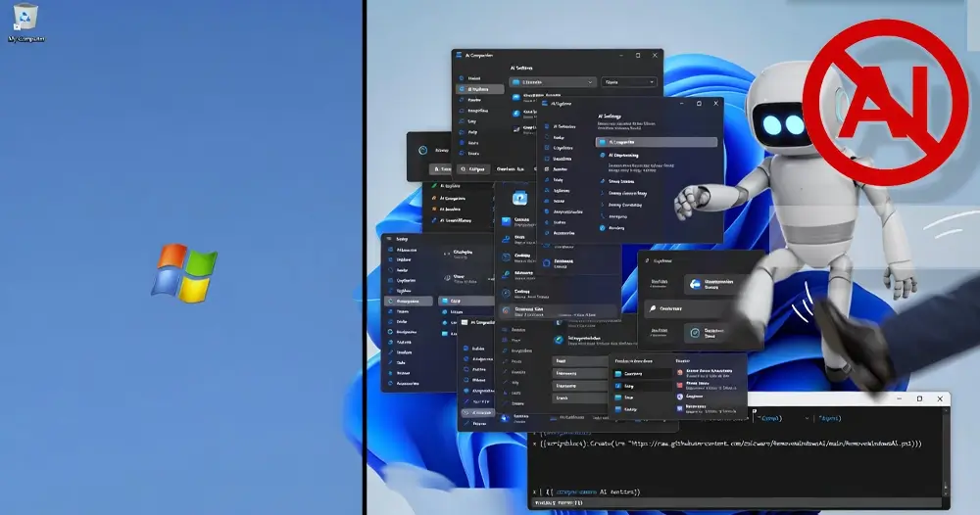This screenshot has width=980, height=515.
Task: Open the narrow dropdown beside the folder dropdown
Action: [629, 82]
